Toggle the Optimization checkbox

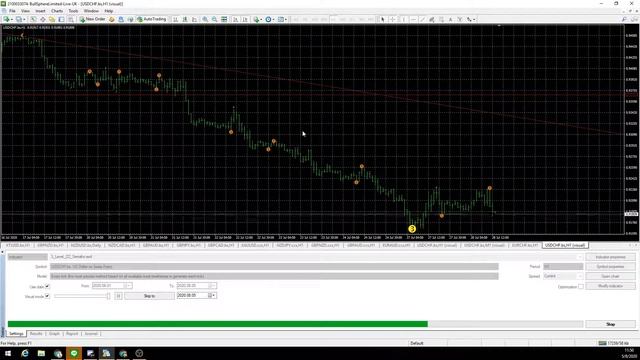pyautogui.click(x=580, y=287)
